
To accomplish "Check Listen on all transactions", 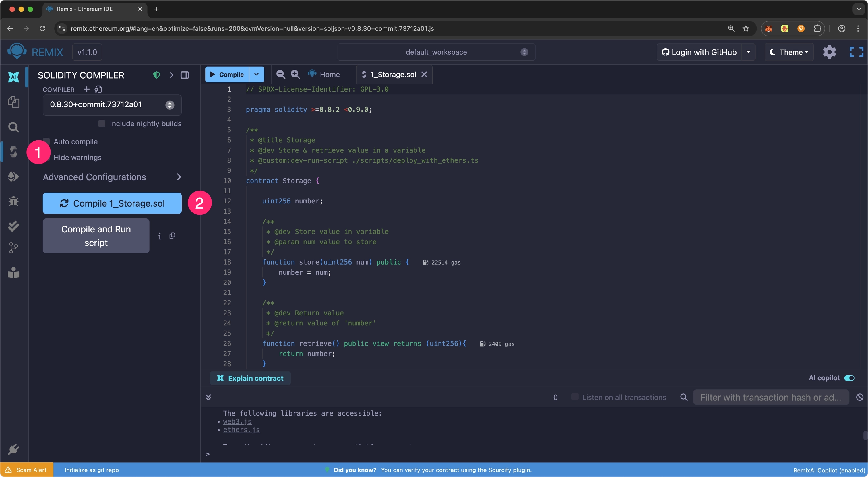I will (x=575, y=397).
